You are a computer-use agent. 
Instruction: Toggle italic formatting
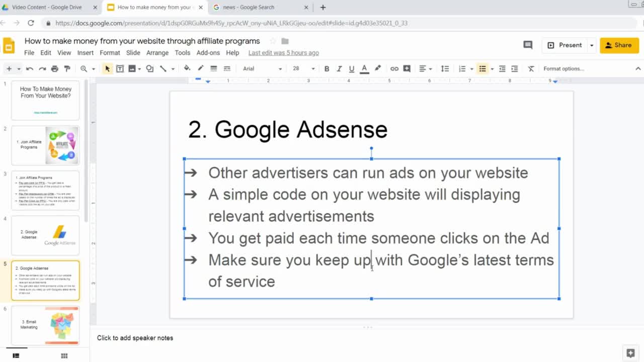339,69
